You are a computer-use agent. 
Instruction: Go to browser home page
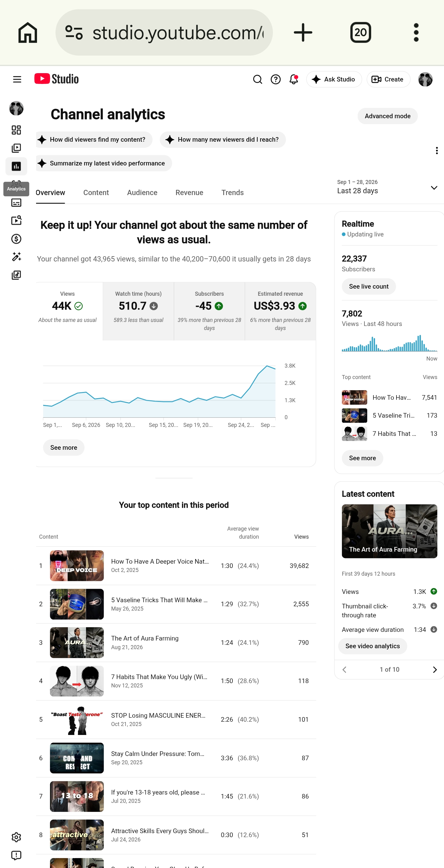click(28, 33)
